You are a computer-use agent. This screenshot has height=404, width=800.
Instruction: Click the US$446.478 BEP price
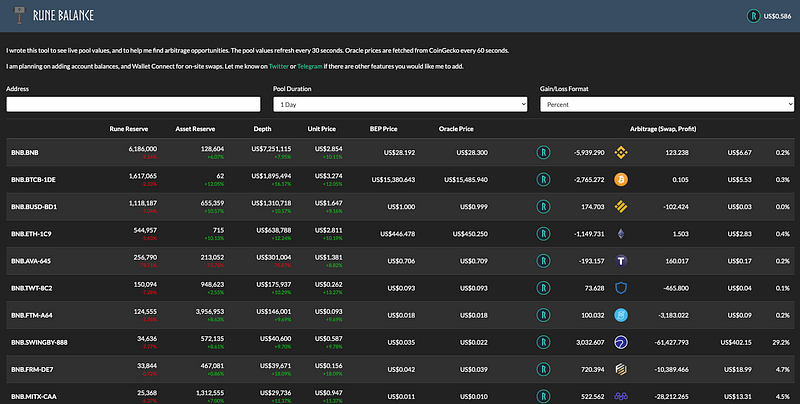tap(397, 234)
